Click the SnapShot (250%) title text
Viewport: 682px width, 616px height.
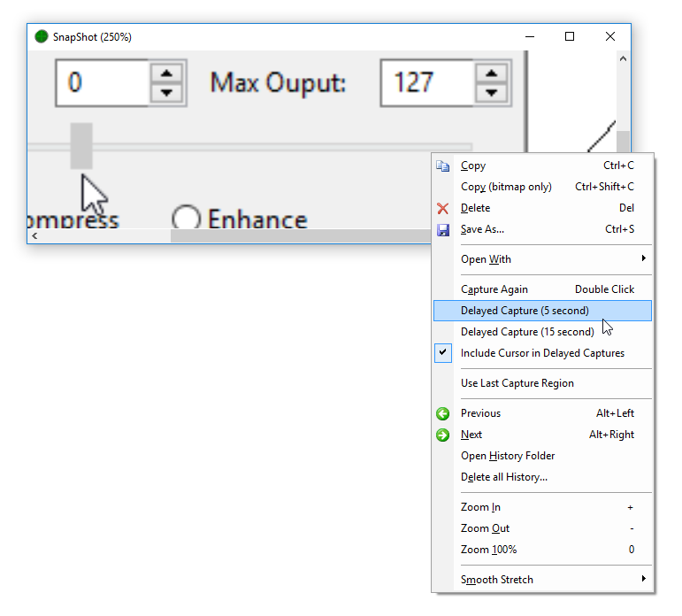tap(92, 37)
